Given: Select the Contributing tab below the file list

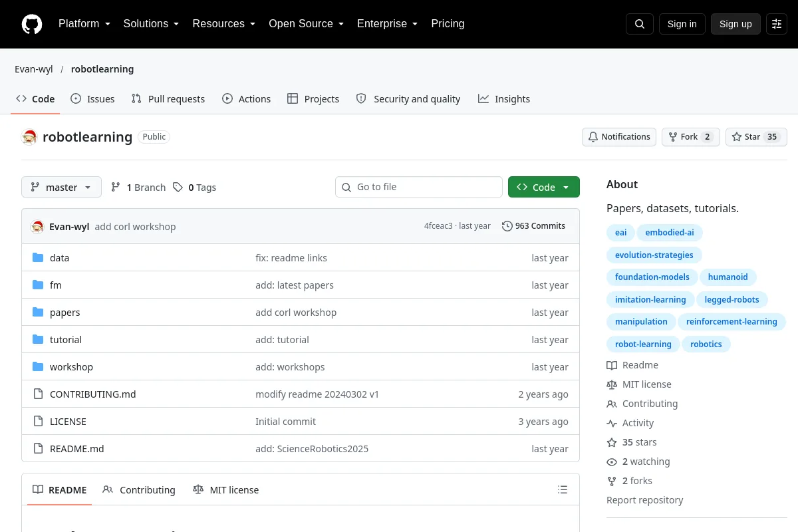Looking at the screenshot, I should 139,490.
